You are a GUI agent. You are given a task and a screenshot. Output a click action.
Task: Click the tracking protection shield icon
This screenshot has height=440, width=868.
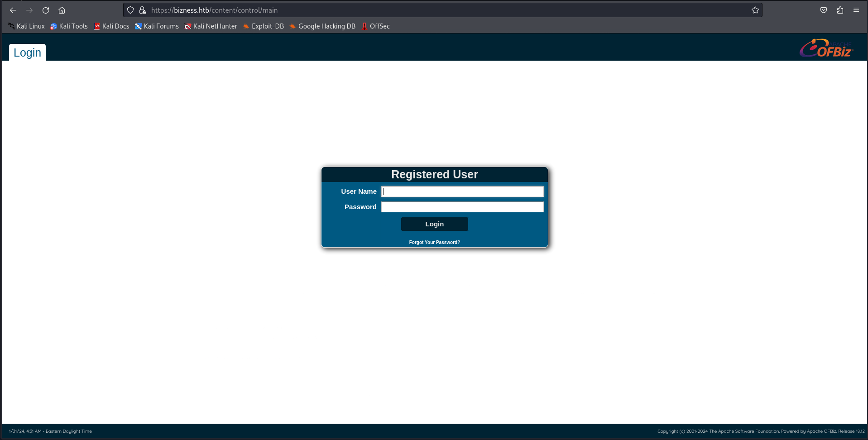click(x=130, y=10)
